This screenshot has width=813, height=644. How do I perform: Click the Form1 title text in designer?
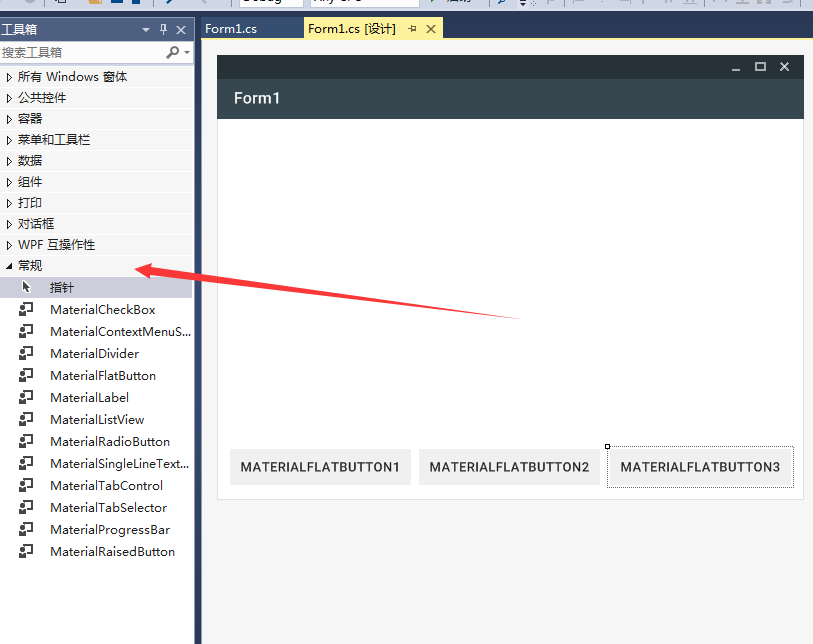click(257, 98)
